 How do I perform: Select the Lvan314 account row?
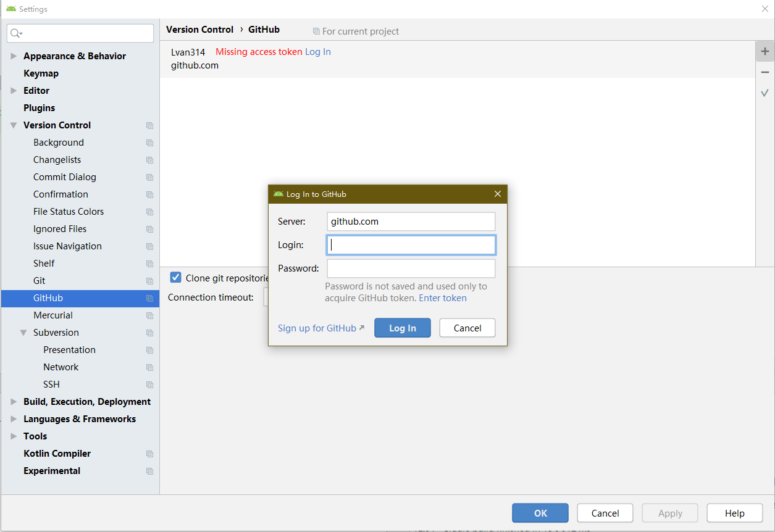(x=458, y=59)
